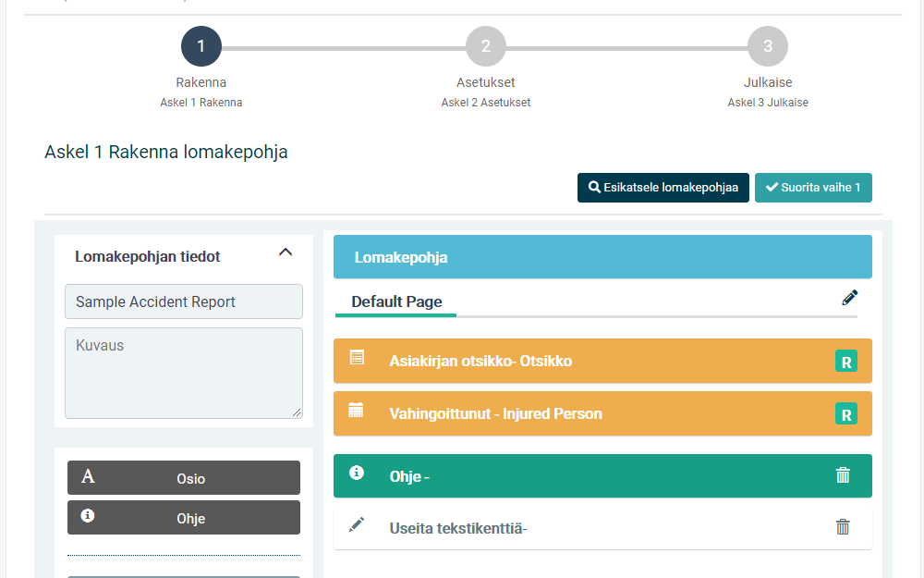
Task: Click the Kuvaus description textarea
Action: (x=184, y=374)
